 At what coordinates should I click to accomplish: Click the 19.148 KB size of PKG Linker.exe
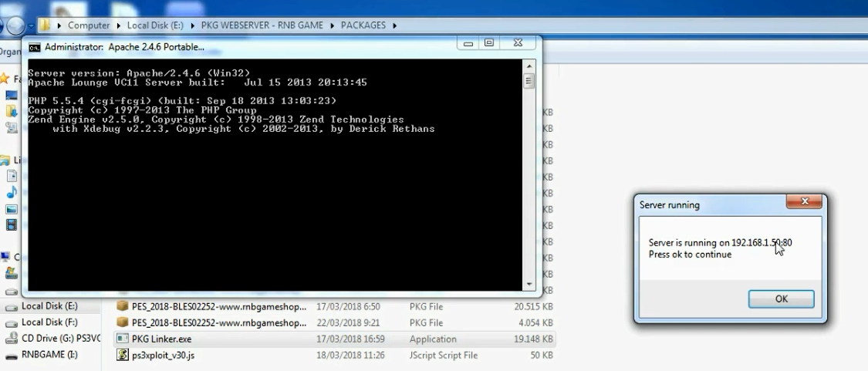click(533, 339)
